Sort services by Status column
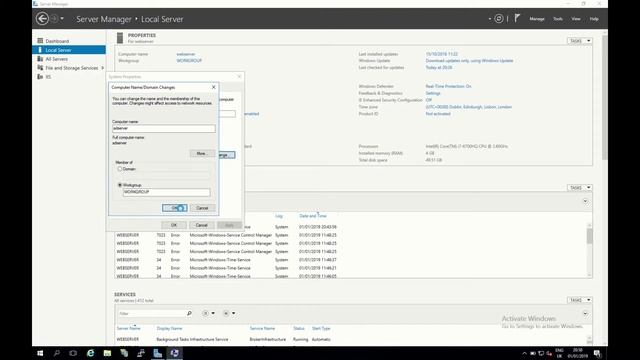Viewport: 640px width, 360px height. [299, 328]
